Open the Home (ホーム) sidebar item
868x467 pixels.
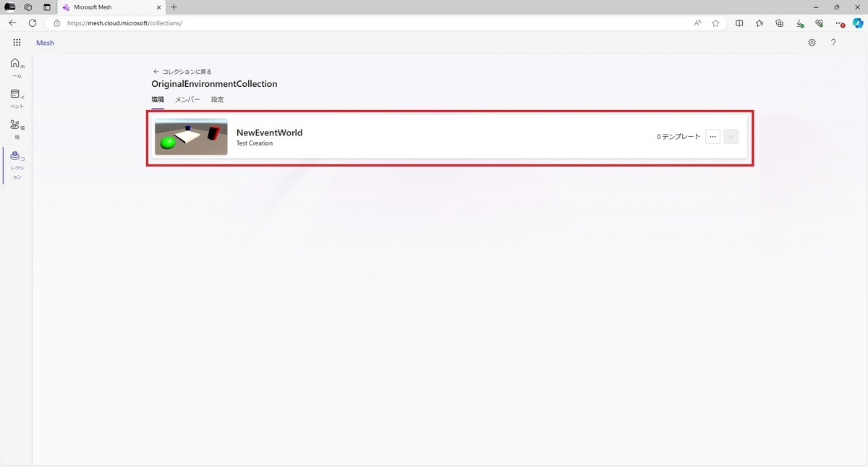point(17,68)
